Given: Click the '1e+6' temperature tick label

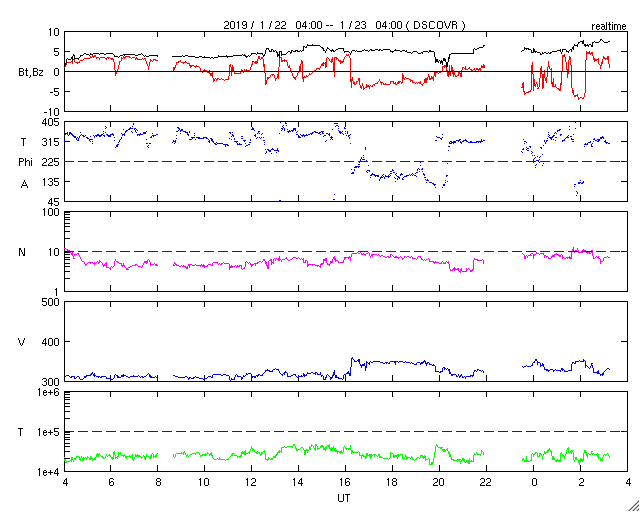Looking at the screenshot, I should 48,392.
